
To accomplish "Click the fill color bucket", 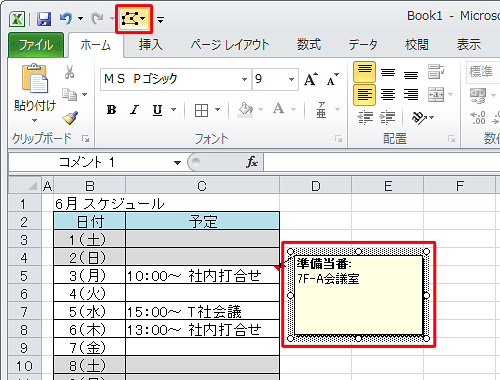I will click(246, 109).
